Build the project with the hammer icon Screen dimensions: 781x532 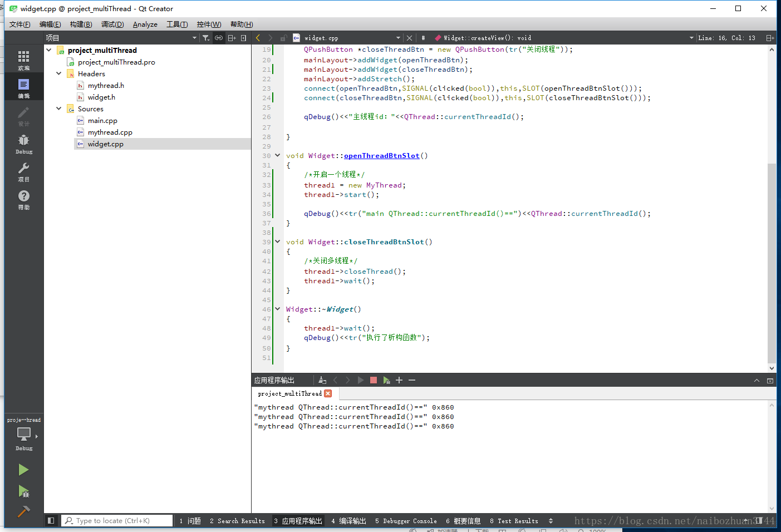click(23, 511)
